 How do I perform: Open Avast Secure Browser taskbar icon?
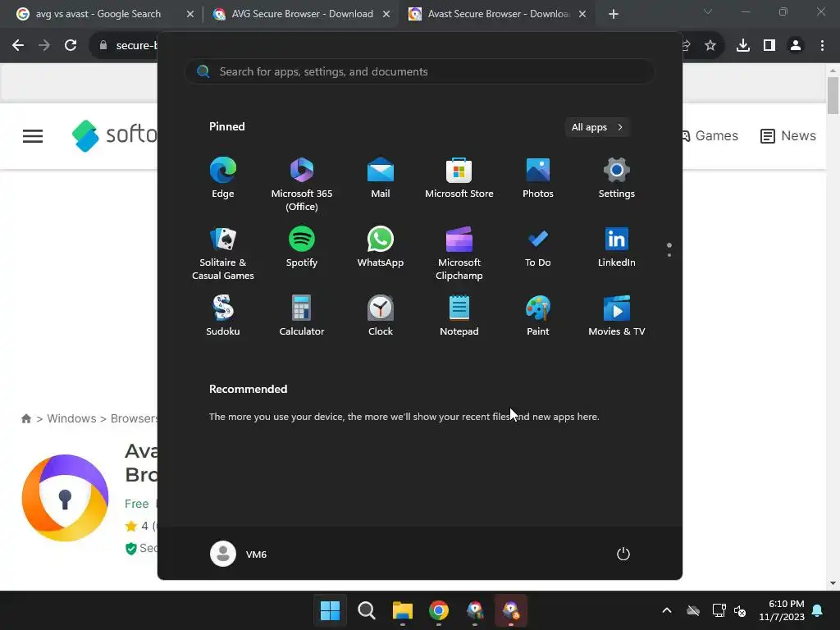[x=511, y=610]
